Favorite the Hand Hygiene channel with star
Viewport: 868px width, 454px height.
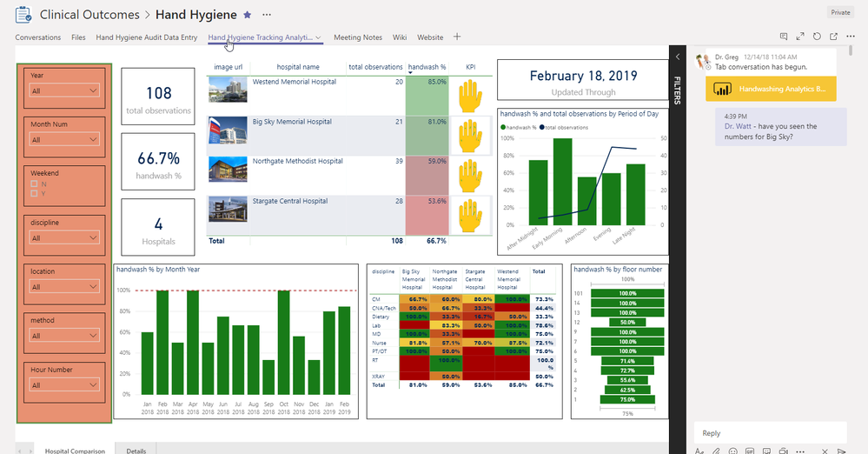248,15
